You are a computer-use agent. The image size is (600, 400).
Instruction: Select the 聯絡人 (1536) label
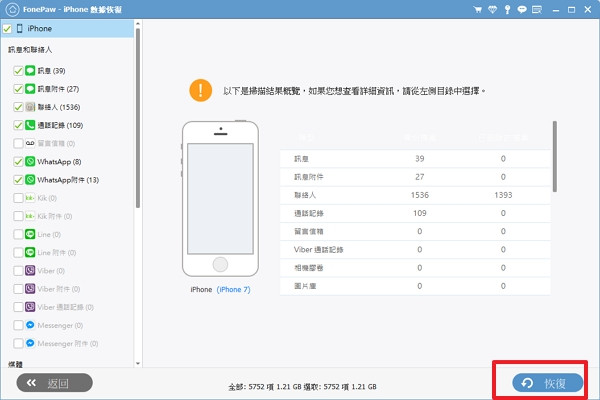(59, 107)
